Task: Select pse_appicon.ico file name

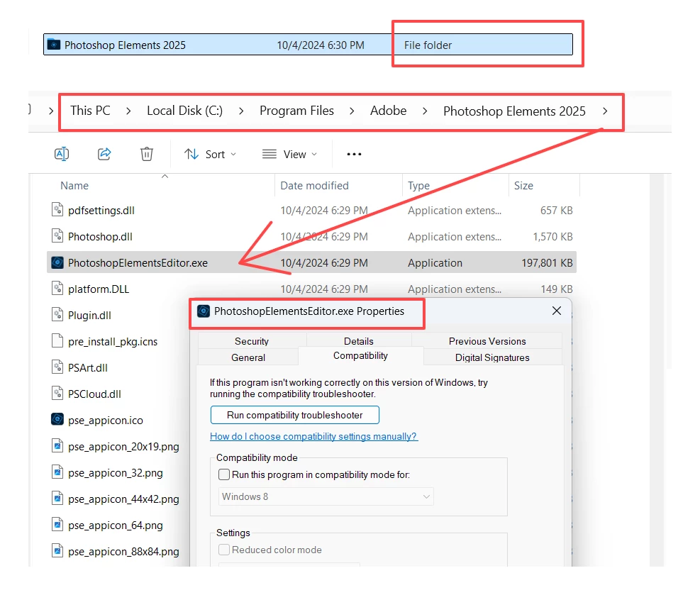Action: 106,420
